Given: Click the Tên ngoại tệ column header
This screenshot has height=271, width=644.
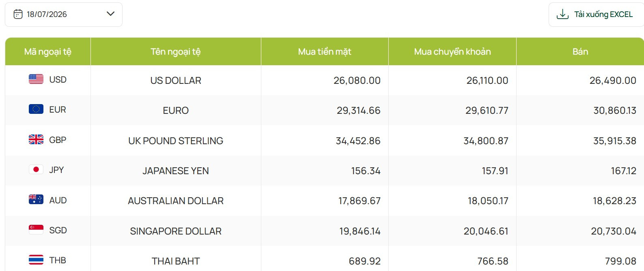Looking at the screenshot, I should click(176, 51).
